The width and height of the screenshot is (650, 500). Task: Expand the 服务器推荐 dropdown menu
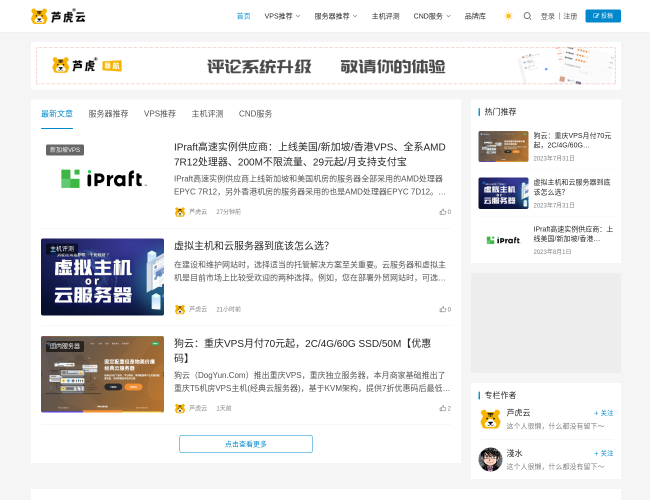(335, 16)
